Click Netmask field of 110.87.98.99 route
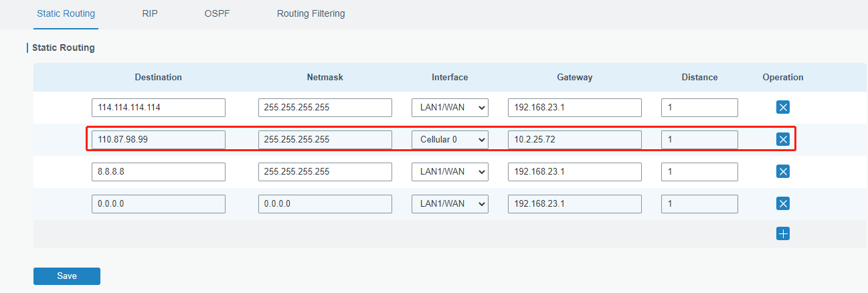Image resolution: width=868 pixels, height=293 pixels. [325, 139]
